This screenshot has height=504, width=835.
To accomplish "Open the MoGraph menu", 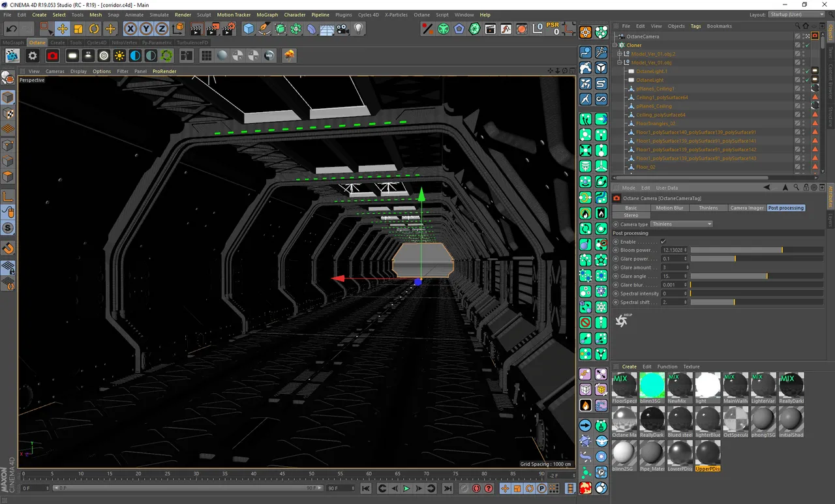I will 267,14.
